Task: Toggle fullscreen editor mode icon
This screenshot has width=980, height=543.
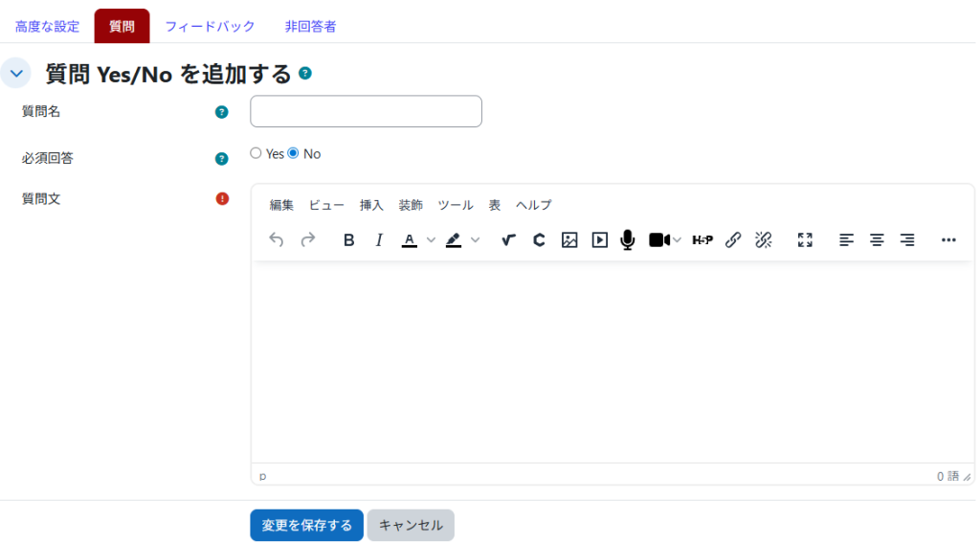Action: 805,240
